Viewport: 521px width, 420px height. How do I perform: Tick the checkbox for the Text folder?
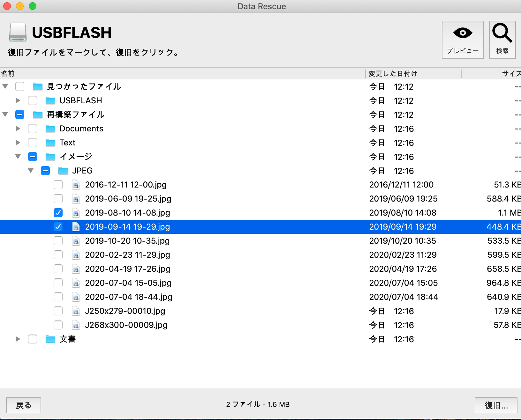pyautogui.click(x=33, y=143)
